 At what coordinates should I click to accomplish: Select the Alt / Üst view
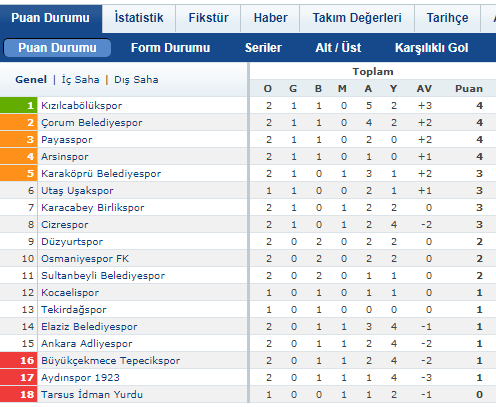[x=338, y=48]
